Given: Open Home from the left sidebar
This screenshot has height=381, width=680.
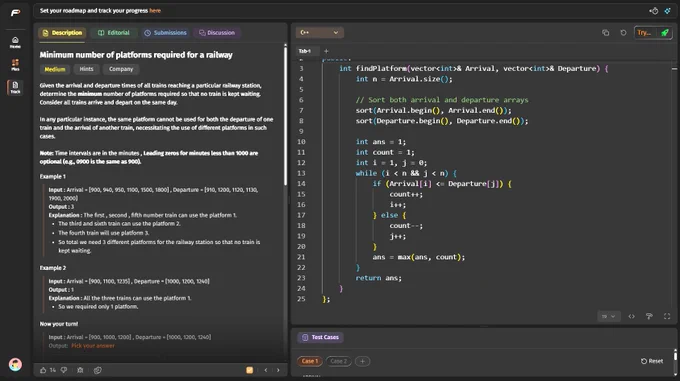Looking at the screenshot, I should (15, 42).
